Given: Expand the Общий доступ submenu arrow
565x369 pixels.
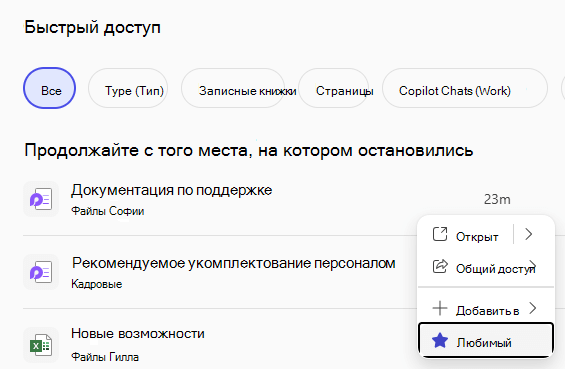Looking at the screenshot, I should pyautogui.click(x=533, y=267).
